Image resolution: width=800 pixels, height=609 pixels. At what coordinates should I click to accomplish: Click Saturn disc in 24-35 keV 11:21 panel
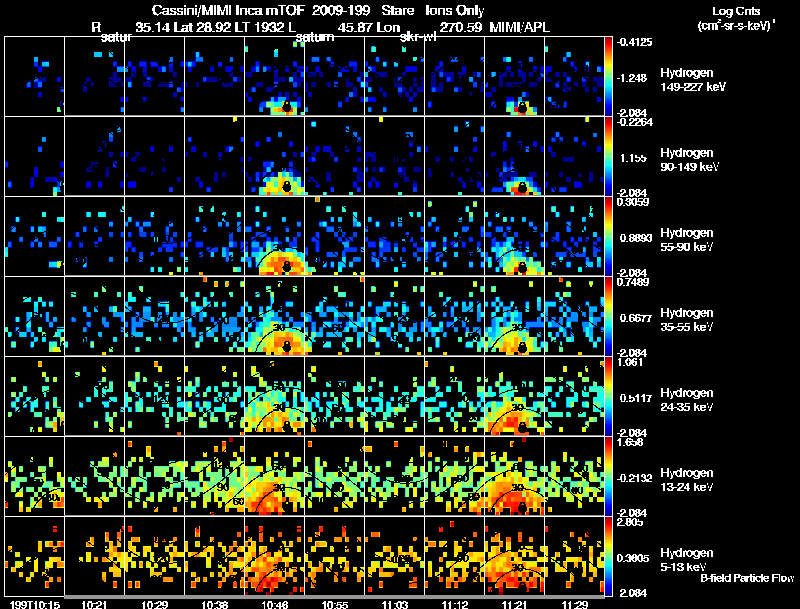(x=522, y=427)
